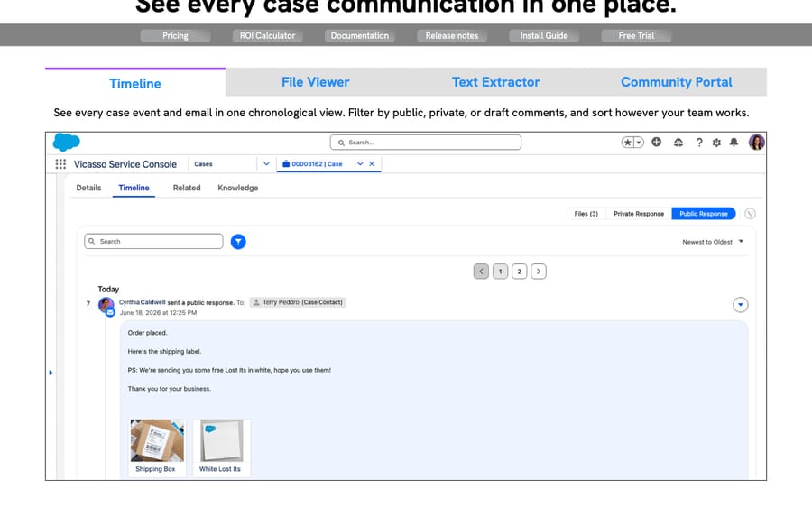
Task: Click the case briefcase icon in tab
Action: pos(286,163)
